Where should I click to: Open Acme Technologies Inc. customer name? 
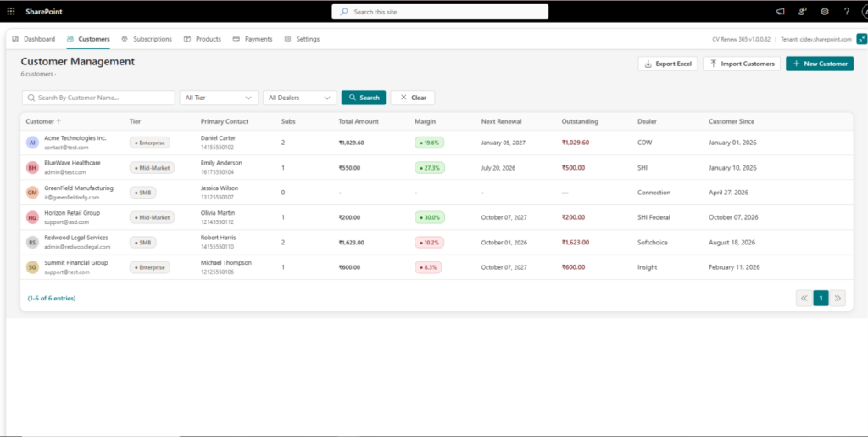(x=75, y=138)
